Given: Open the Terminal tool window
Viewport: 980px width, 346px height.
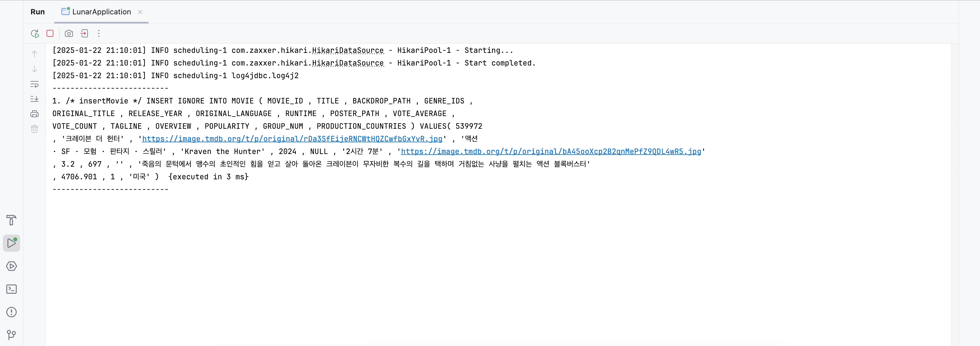Looking at the screenshot, I should [11, 289].
